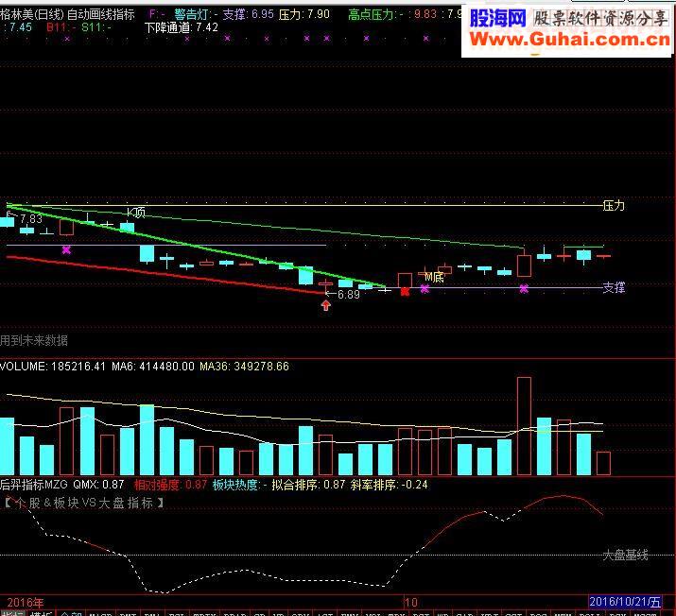Image resolution: width=676 pixels, height=616 pixels.
Task: Click the 2016年 axis label
Action: [25, 602]
